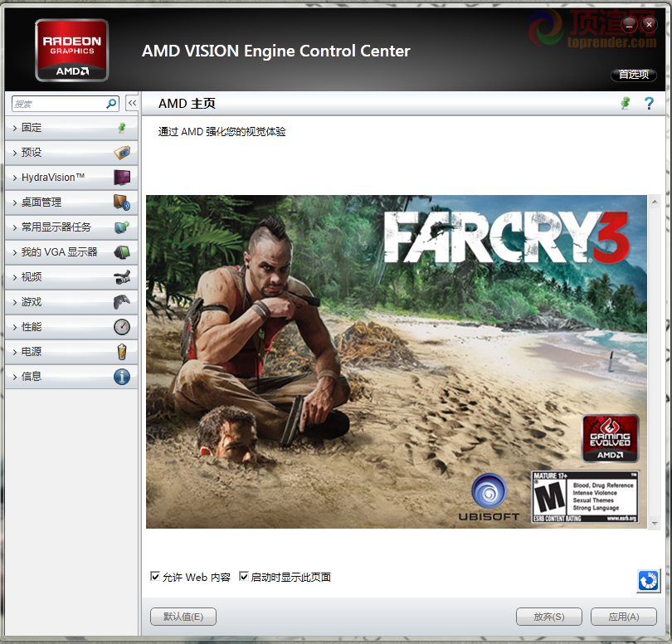This screenshot has height=644, width=672.
Task: Expand the 游戏 section
Action: [x=71, y=302]
